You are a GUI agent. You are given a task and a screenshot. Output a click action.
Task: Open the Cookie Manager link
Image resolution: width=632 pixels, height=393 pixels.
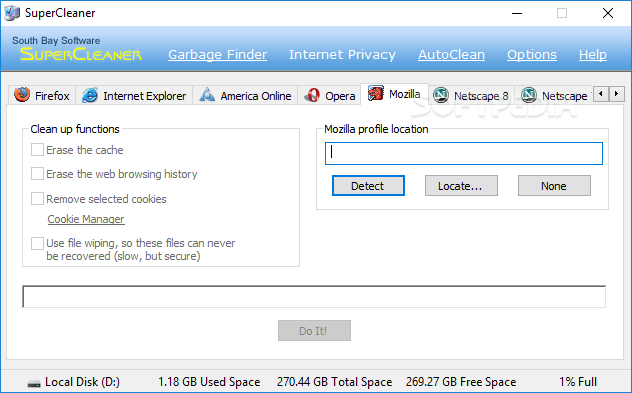pyautogui.click(x=86, y=219)
